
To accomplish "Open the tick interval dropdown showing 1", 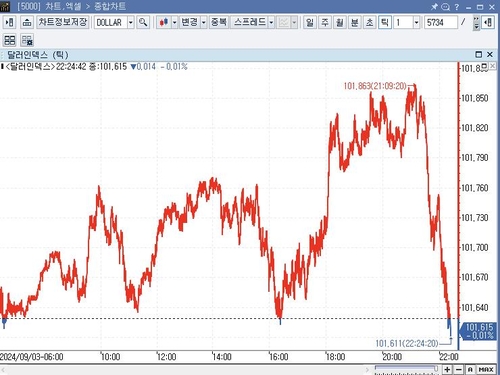I will [416, 23].
